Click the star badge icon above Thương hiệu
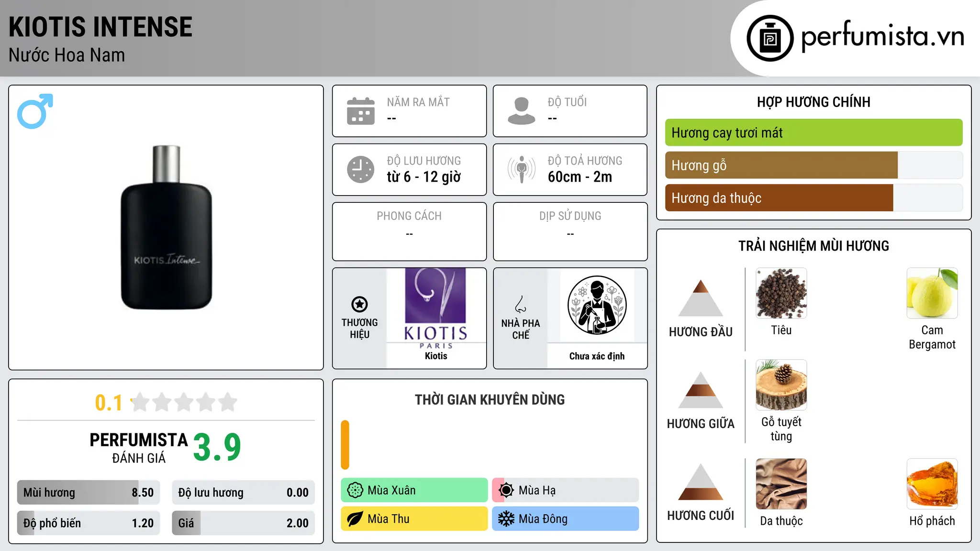Screen dimensions: 980x551 359,304
